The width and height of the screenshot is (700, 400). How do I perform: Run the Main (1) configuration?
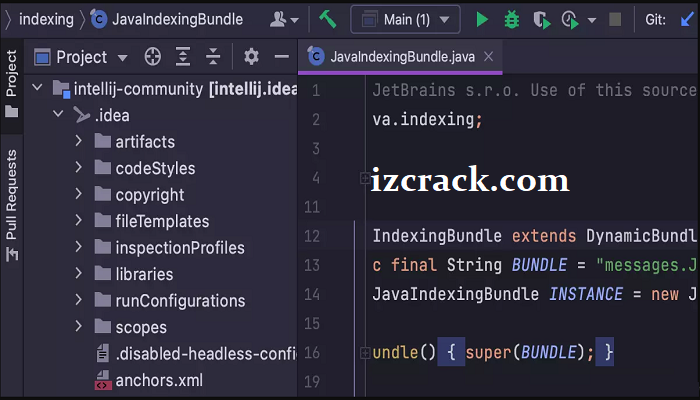point(482,20)
